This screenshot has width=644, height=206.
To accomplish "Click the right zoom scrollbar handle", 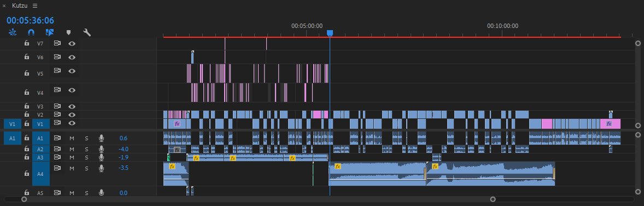I will [493, 199].
